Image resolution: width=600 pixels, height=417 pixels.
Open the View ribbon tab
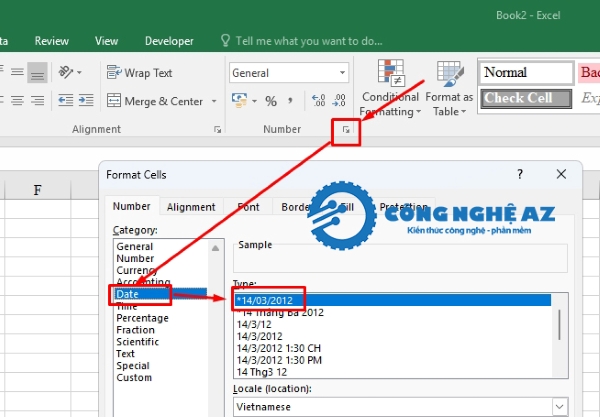click(106, 41)
